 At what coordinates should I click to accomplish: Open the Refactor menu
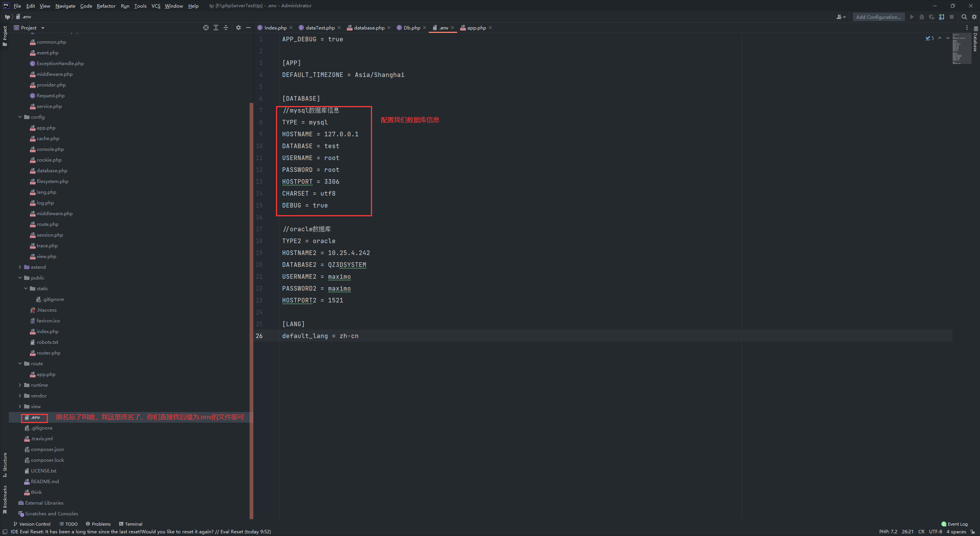tap(106, 6)
